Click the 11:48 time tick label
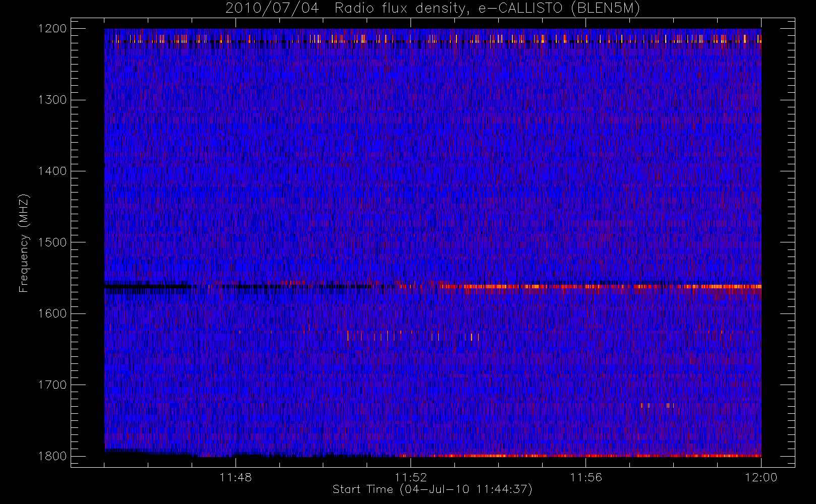The height and width of the screenshot is (504, 816). pos(236,477)
